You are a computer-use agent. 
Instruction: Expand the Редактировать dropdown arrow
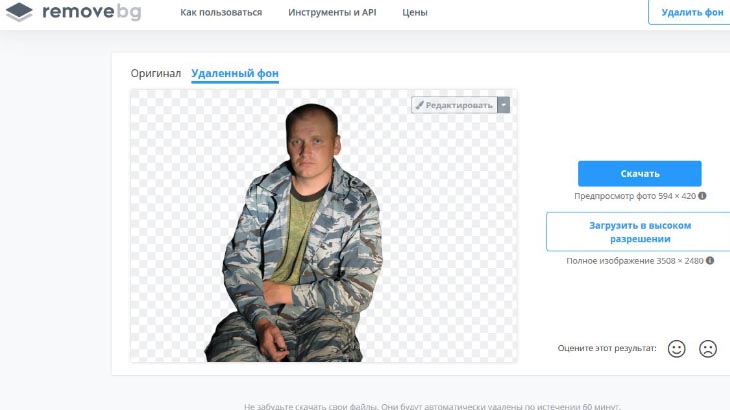click(x=503, y=105)
